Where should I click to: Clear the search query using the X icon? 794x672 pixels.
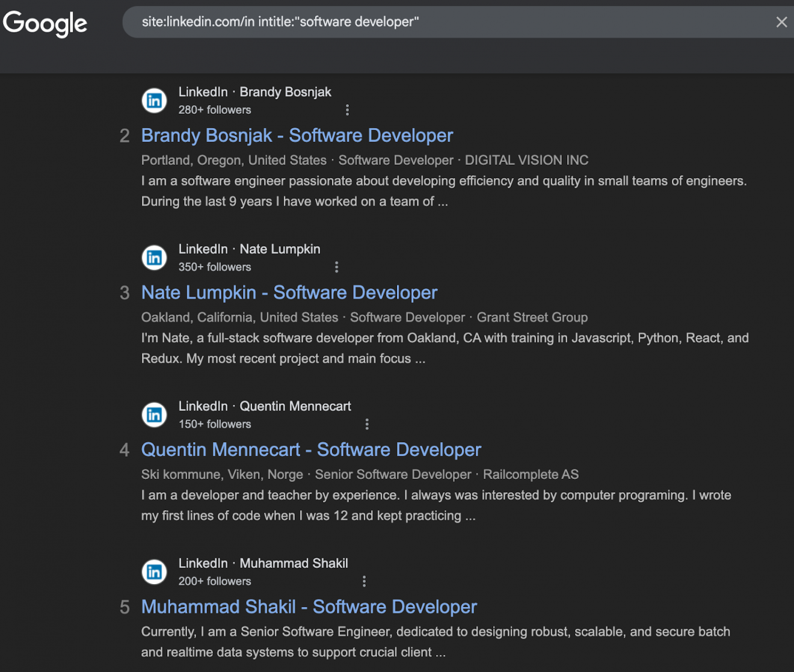pyautogui.click(x=781, y=22)
